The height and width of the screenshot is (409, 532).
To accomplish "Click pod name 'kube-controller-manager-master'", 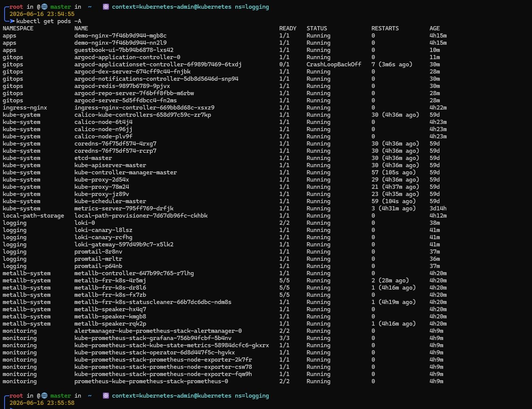I will [126, 172].
